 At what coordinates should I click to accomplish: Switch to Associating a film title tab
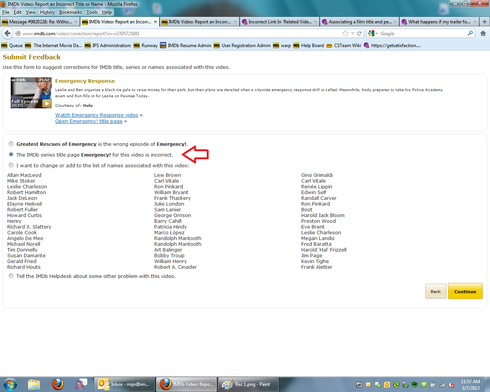pyautogui.click(x=359, y=22)
